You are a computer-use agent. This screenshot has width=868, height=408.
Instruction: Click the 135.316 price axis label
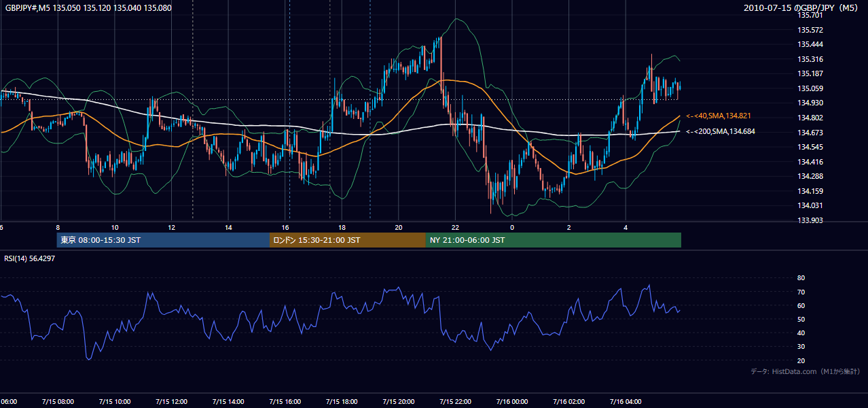click(x=810, y=59)
